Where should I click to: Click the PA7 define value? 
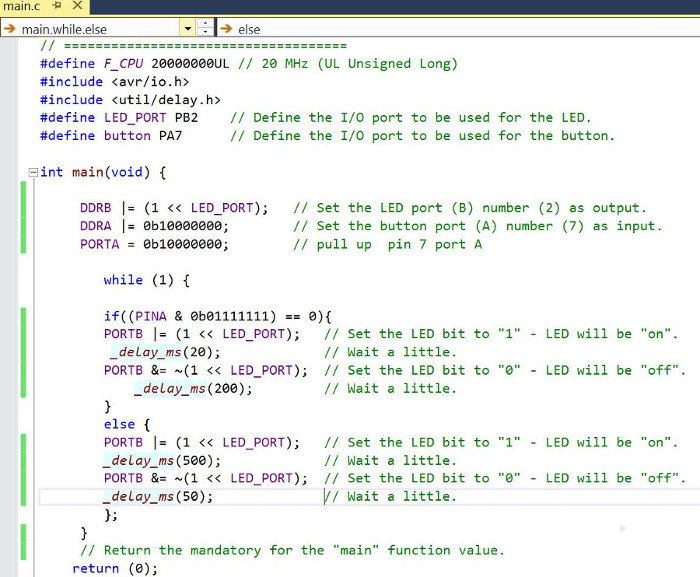point(171,136)
